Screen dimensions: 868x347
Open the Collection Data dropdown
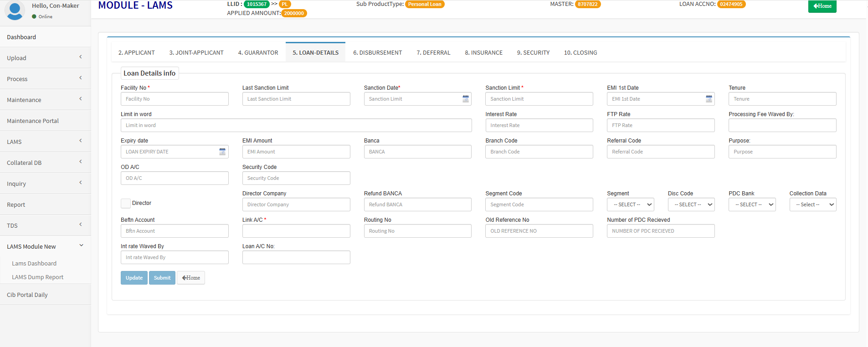tap(812, 204)
